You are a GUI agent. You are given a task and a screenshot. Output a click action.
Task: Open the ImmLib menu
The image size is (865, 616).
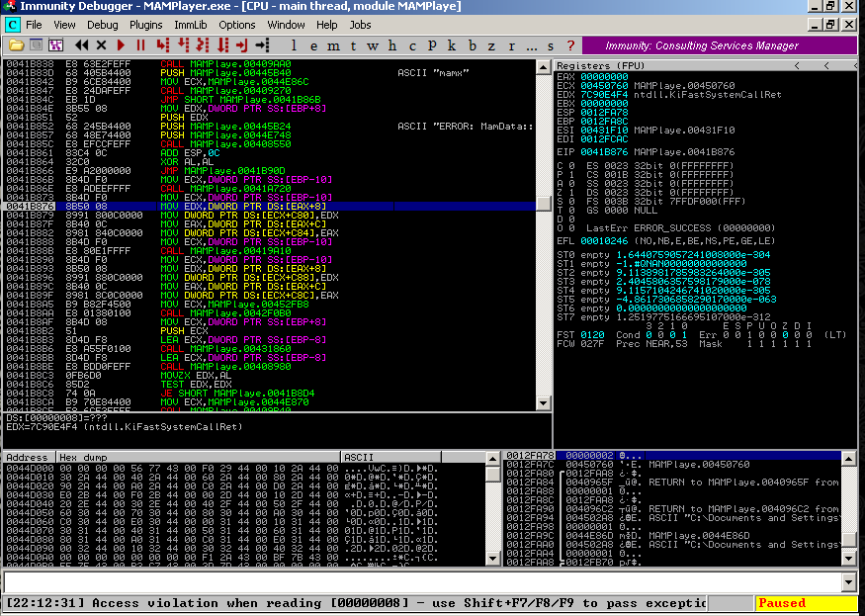tap(191, 25)
